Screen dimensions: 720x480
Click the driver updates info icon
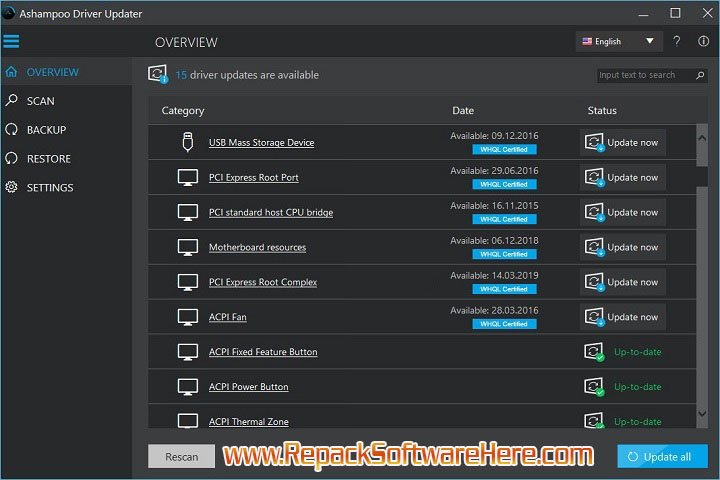click(x=158, y=74)
